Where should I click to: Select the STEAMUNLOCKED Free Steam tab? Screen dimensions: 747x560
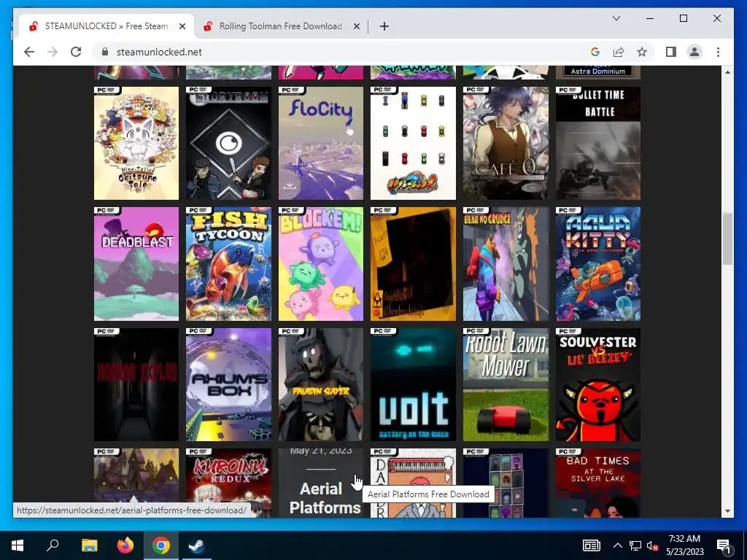point(106,26)
